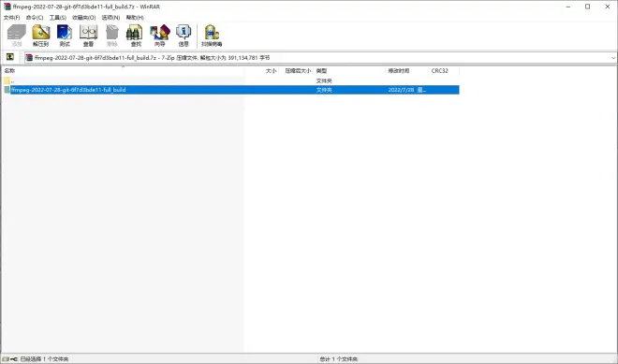Open the Find (查找) binoculars icon
The image size is (618, 364).
(x=136, y=36)
